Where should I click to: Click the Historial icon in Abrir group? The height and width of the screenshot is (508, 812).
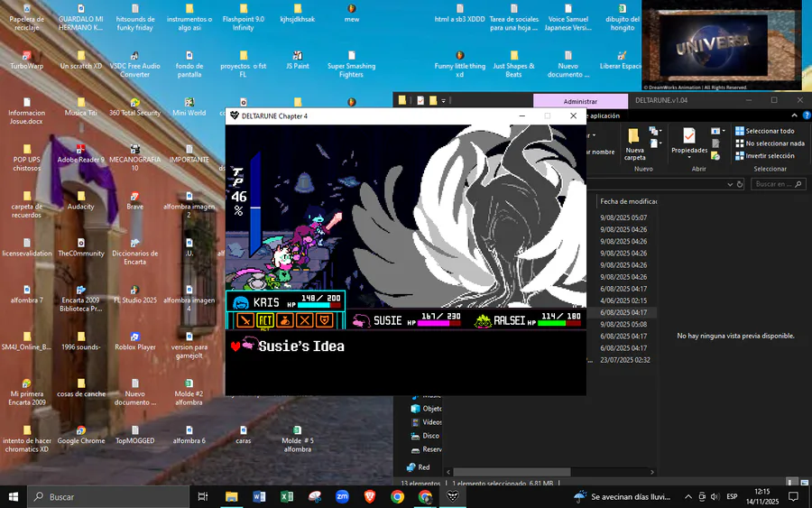(715, 156)
